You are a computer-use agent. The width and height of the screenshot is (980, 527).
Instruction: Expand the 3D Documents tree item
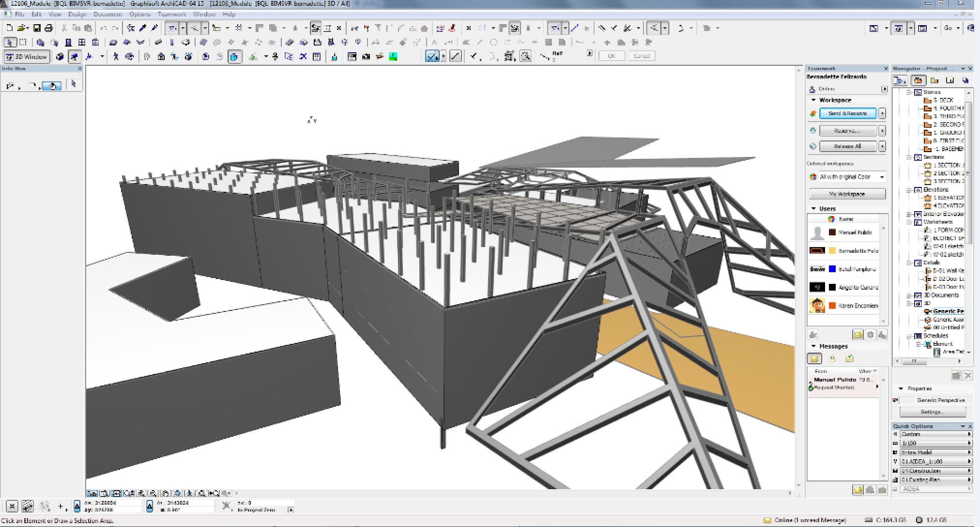(x=909, y=295)
